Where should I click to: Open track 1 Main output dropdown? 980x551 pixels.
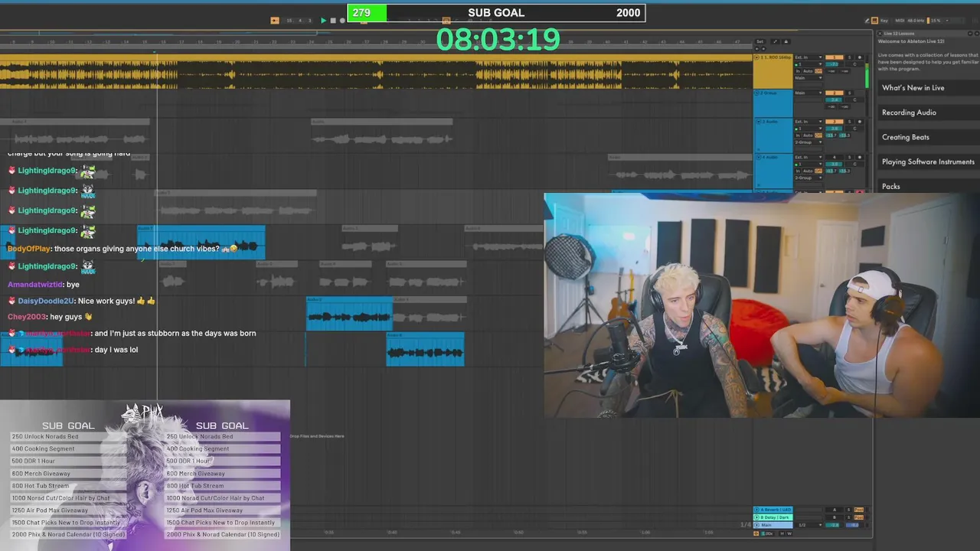click(x=808, y=78)
